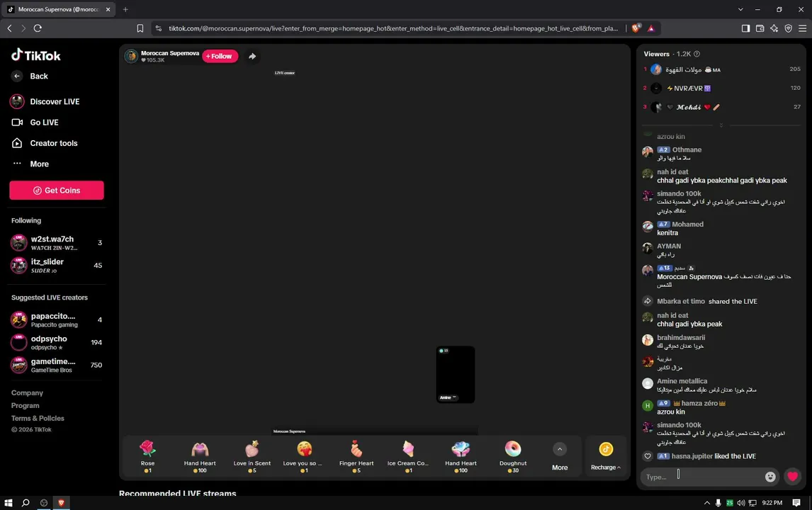Open itz_slider followed live creator
This screenshot has width=812, height=510.
(x=57, y=265)
